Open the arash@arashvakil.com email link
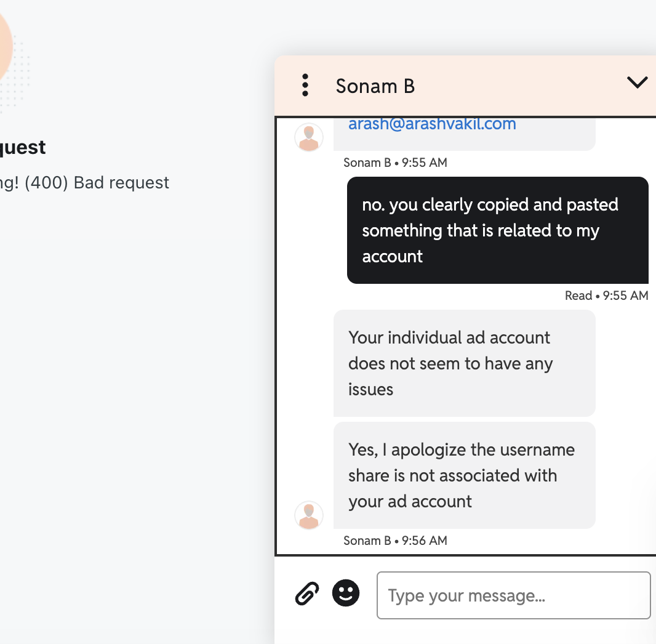This screenshot has width=656, height=644. click(x=432, y=124)
